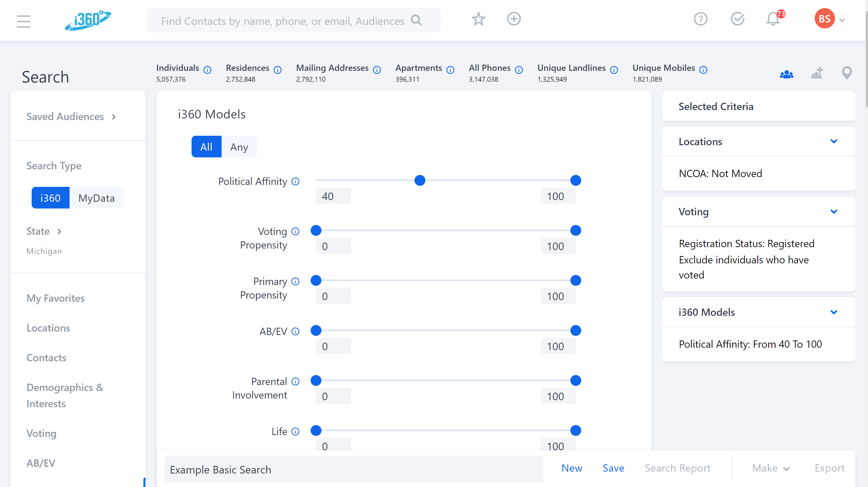
Task: Click the favorites star icon
Action: coord(478,19)
